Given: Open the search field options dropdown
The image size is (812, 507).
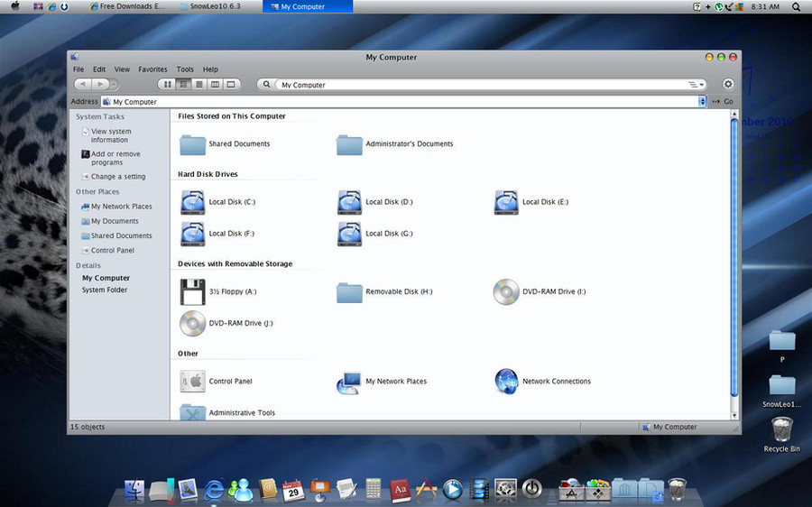Looking at the screenshot, I should pos(696,85).
